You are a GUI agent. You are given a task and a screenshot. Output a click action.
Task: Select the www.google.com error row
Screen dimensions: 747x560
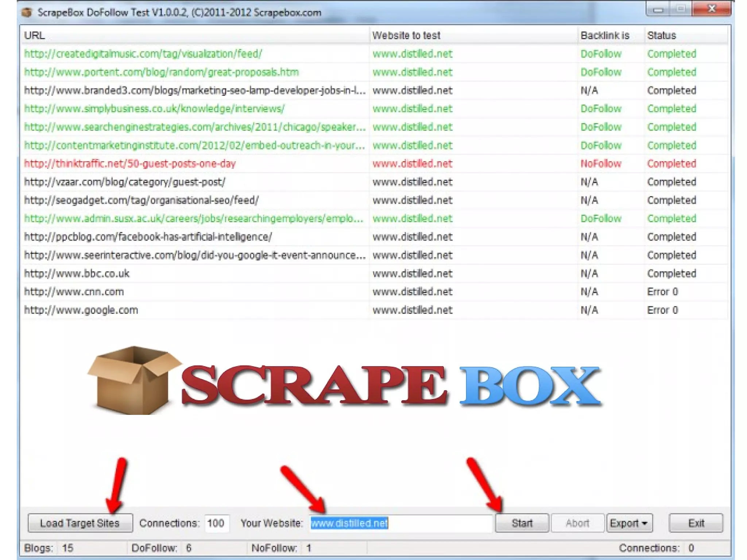tap(81, 310)
